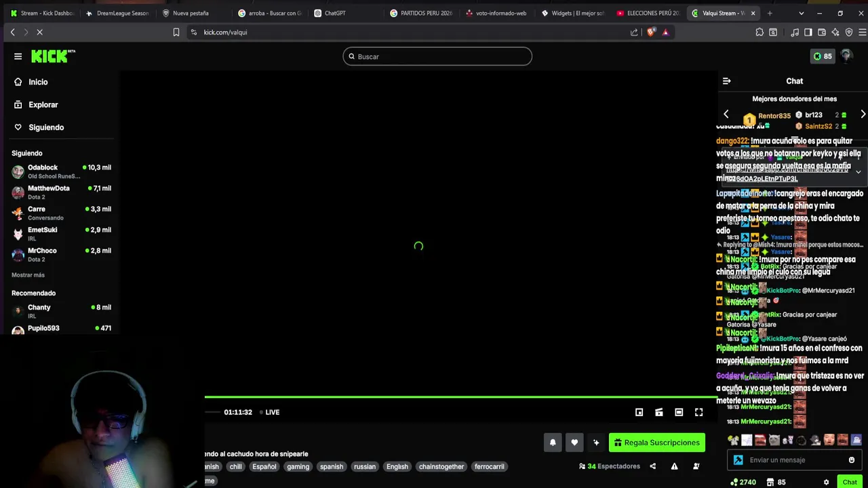Click the share icon beside Espectadores

click(652, 466)
